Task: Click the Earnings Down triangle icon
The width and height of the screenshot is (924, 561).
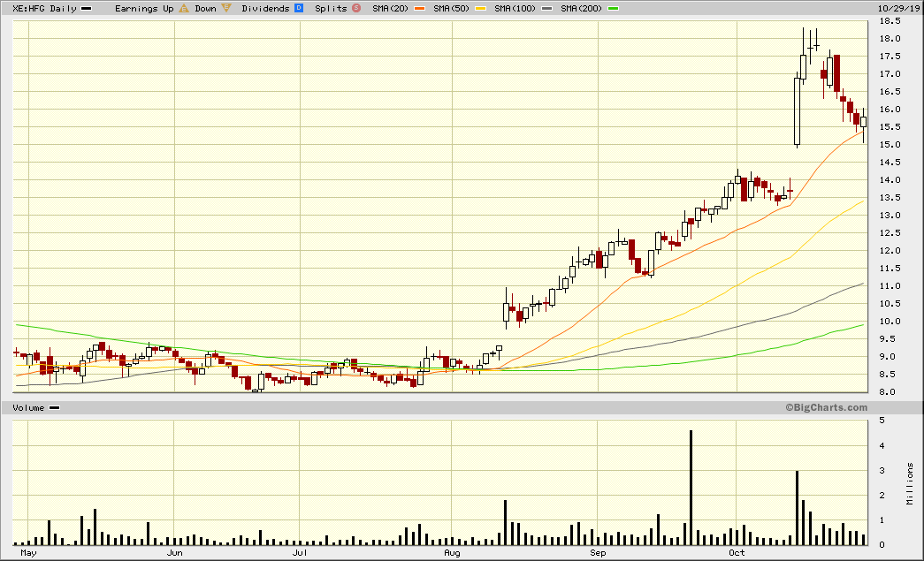Action: [x=227, y=8]
